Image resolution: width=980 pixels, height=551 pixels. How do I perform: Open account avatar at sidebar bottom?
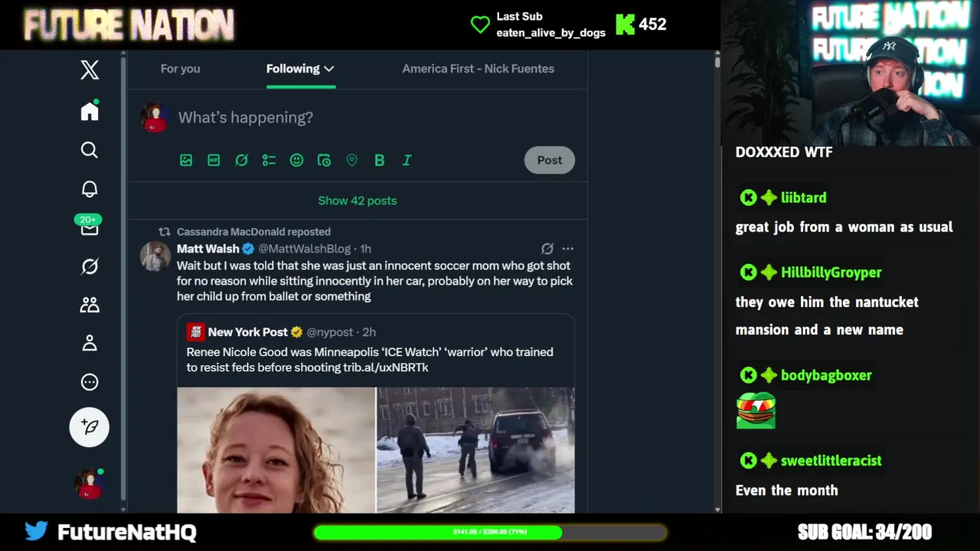click(89, 484)
